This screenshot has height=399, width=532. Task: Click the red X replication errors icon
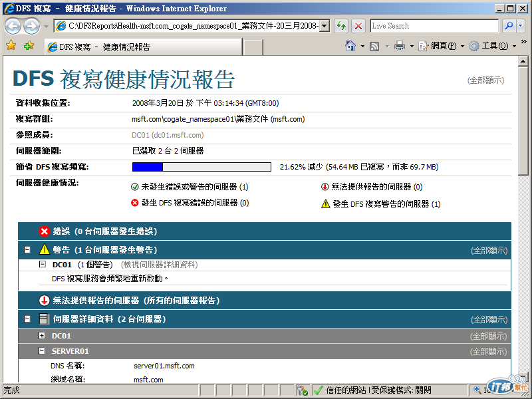click(x=135, y=203)
